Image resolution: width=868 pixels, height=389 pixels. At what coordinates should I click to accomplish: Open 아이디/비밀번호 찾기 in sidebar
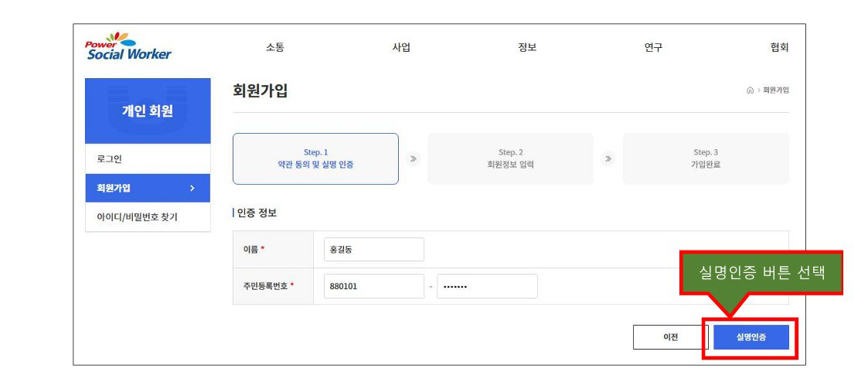coord(148,217)
